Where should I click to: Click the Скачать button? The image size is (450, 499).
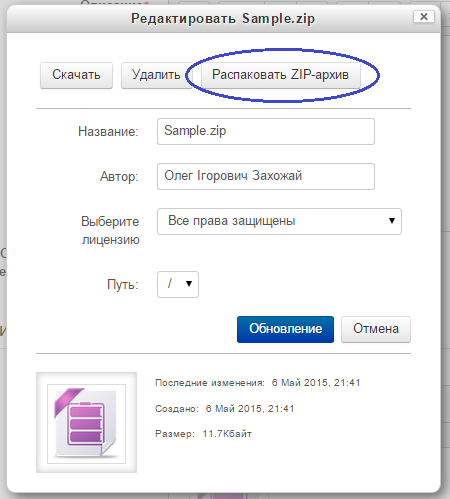point(76,75)
